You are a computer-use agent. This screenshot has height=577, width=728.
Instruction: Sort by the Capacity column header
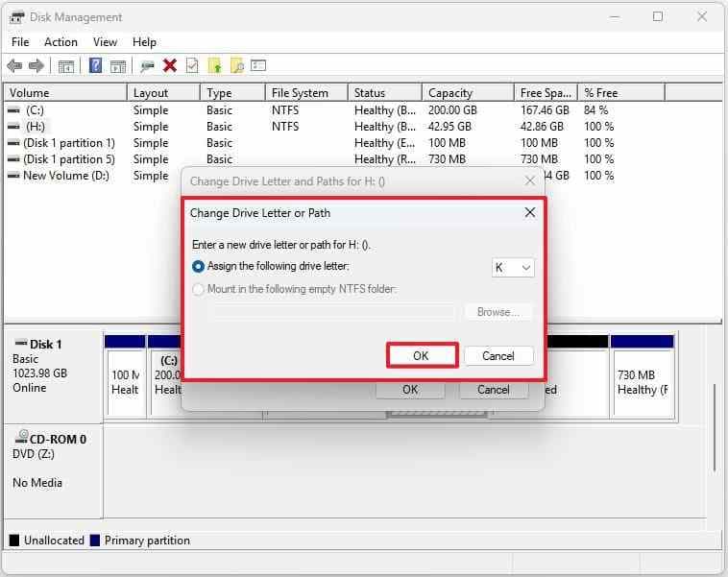468,93
